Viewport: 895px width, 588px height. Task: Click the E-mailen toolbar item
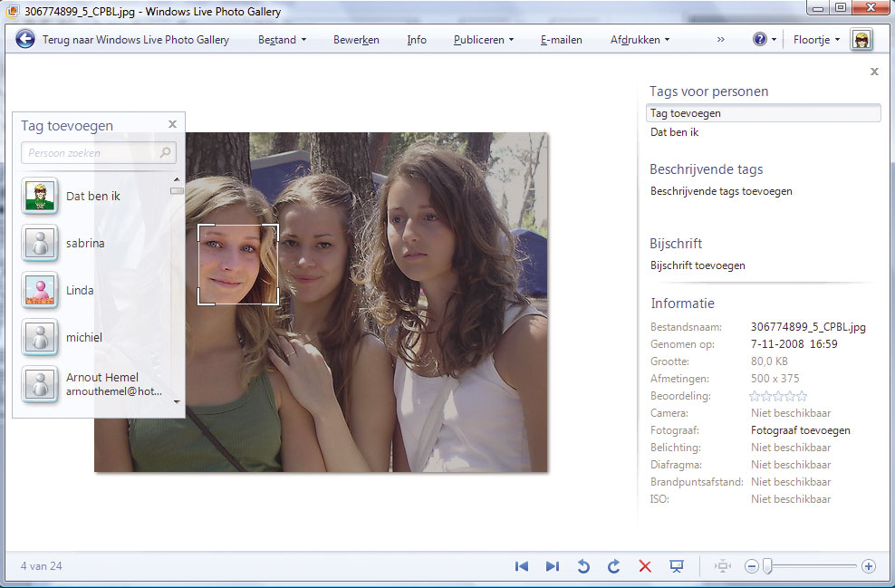coord(561,40)
